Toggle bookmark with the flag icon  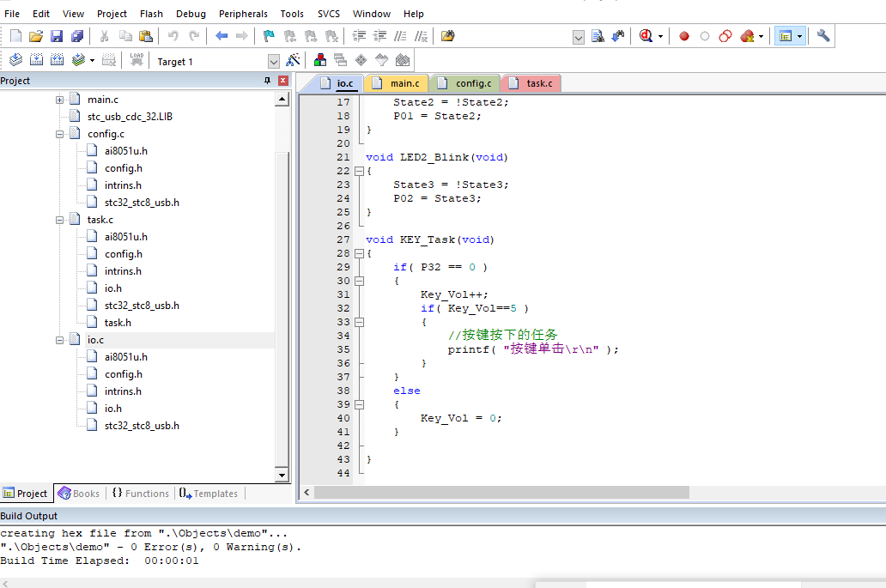(x=269, y=36)
